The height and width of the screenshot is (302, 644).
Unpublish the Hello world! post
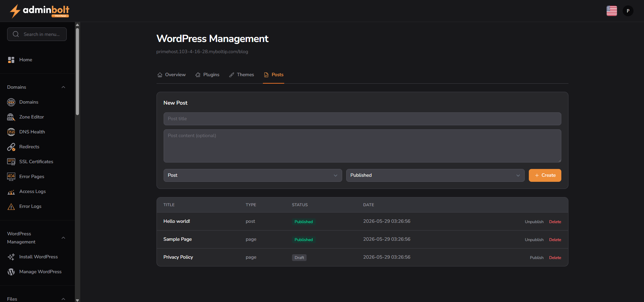pyautogui.click(x=534, y=222)
